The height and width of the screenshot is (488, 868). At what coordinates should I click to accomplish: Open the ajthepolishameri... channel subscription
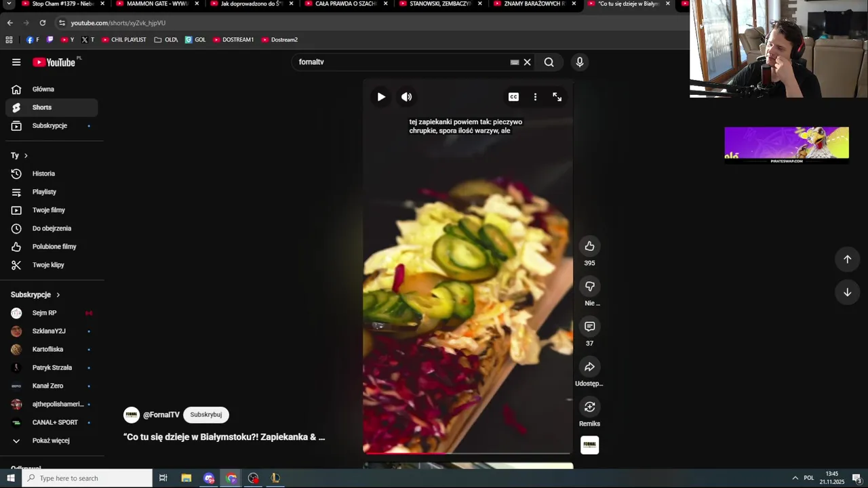click(52, 404)
